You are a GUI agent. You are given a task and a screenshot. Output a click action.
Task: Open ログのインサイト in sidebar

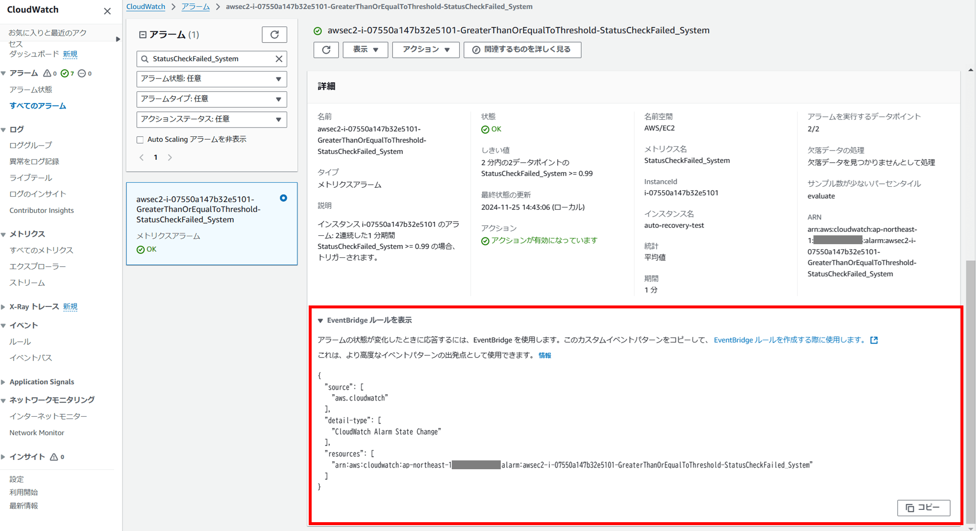[38, 194]
